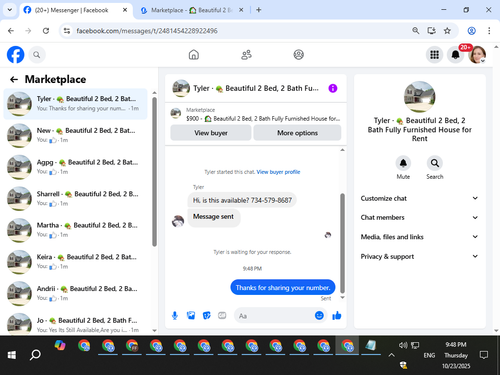
Task: Open the notifications bell with 20+ badge
Action: click(x=456, y=55)
